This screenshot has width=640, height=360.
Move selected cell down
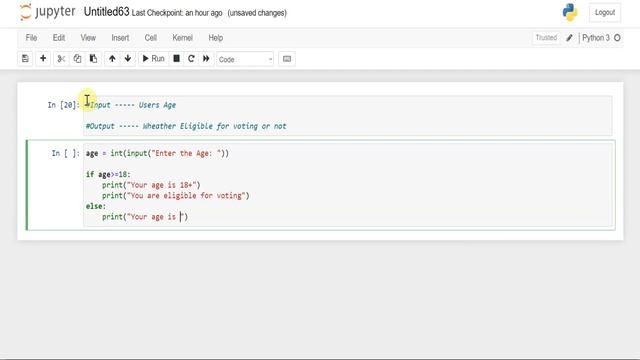click(x=128, y=59)
